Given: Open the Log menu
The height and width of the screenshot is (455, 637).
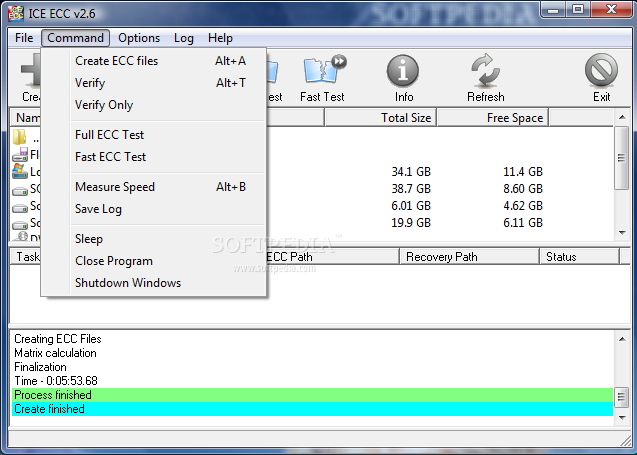Looking at the screenshot, I should [x=184, y=38].
